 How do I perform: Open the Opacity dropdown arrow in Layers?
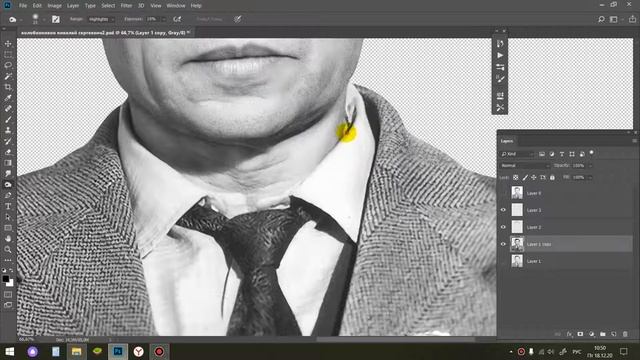pyautogui.click(x=590, y=166)
